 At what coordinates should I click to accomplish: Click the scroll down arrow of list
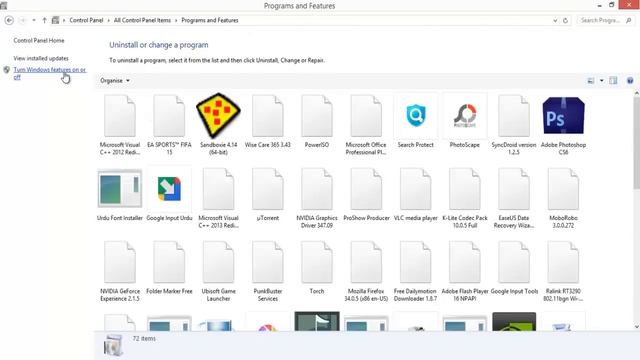tap(636, 327)
